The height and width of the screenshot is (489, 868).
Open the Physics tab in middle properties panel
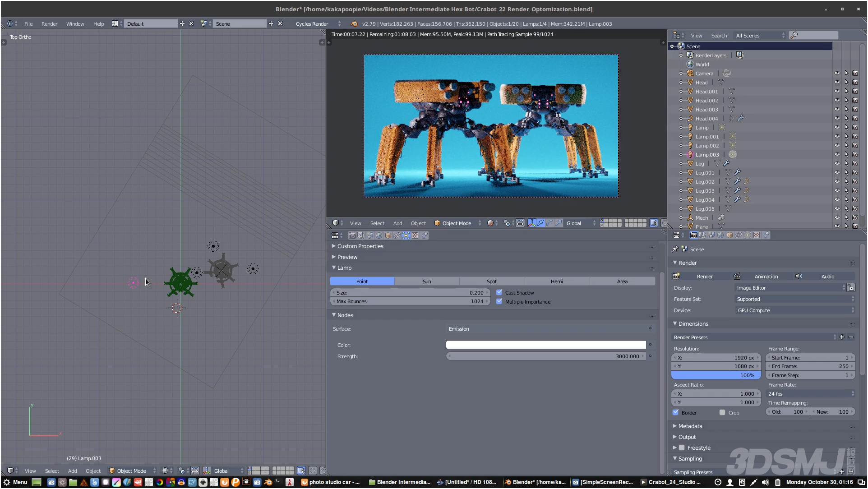[424, 235]
